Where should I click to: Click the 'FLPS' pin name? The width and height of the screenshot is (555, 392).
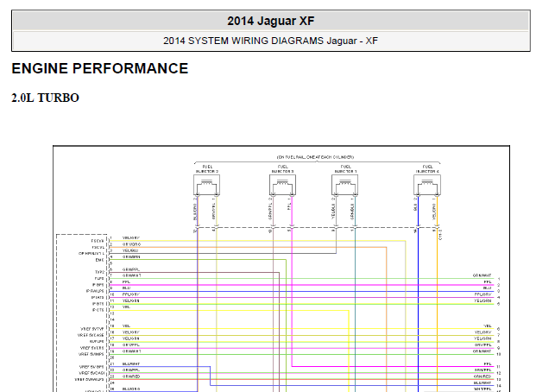99,279
